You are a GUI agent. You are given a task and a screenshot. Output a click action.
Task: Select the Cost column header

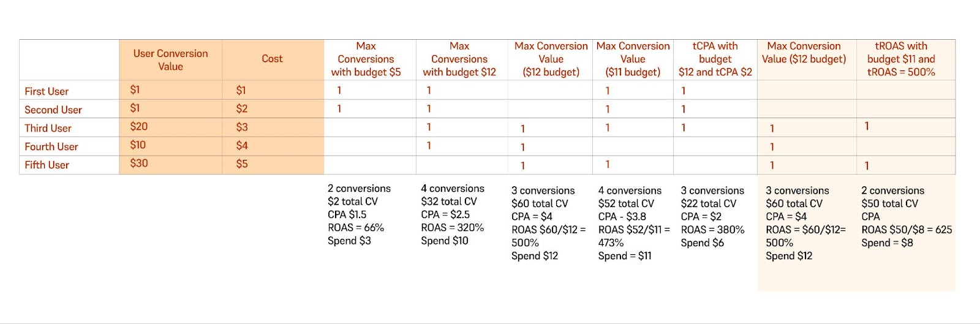(272, 59)
